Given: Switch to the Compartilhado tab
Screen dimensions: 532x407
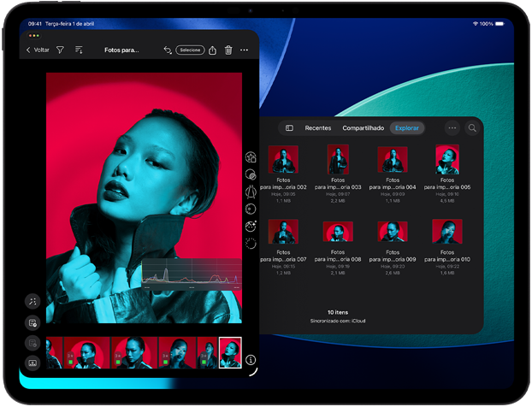Looking at the screenshot, I should pos(363,128).
